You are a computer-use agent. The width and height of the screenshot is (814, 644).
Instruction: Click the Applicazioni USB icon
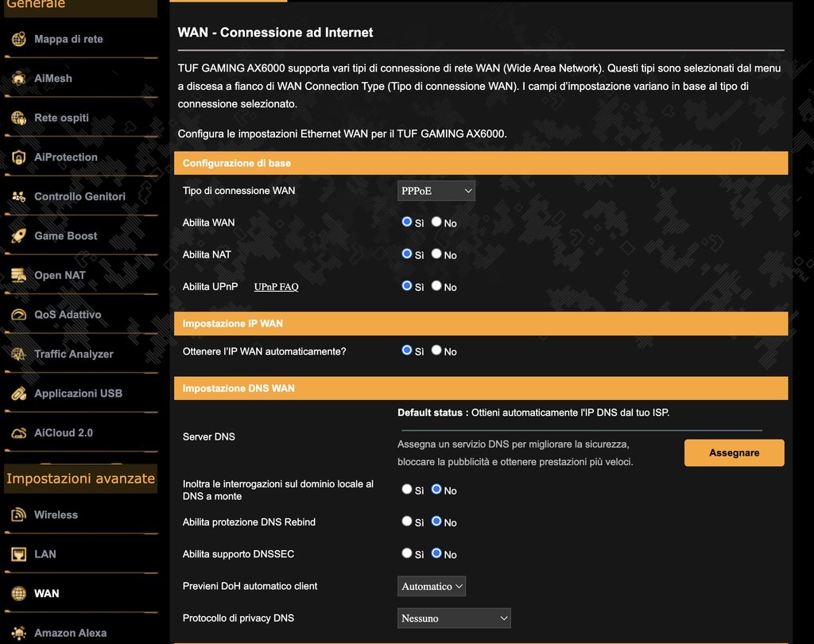(x=19, y=394)
